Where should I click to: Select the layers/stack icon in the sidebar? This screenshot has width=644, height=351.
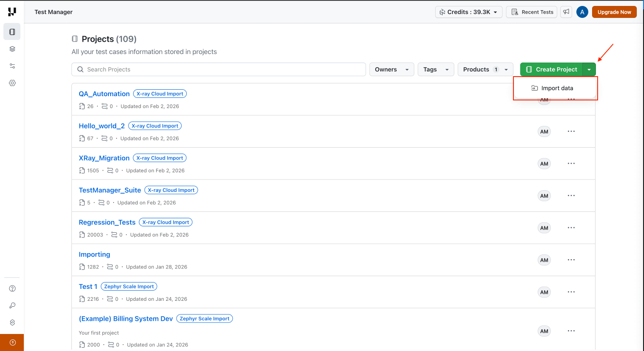pyautogui.click(x=11, y=49)
